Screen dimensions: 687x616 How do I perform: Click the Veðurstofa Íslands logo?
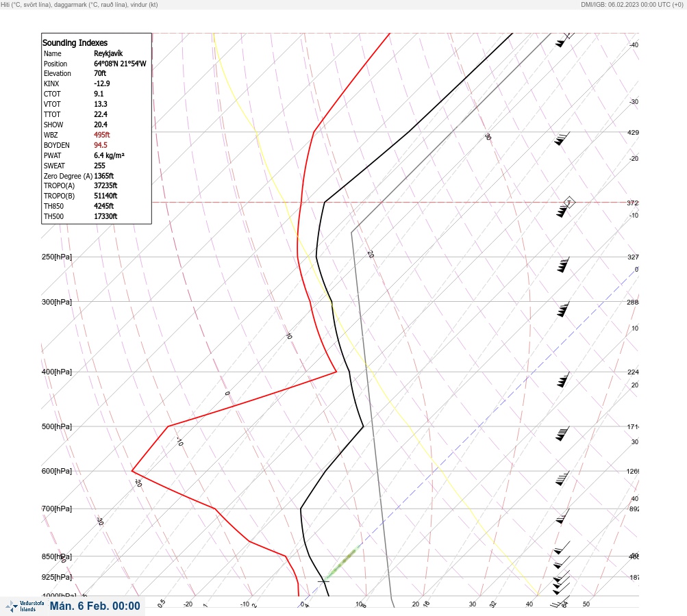[x=25, y=606]
